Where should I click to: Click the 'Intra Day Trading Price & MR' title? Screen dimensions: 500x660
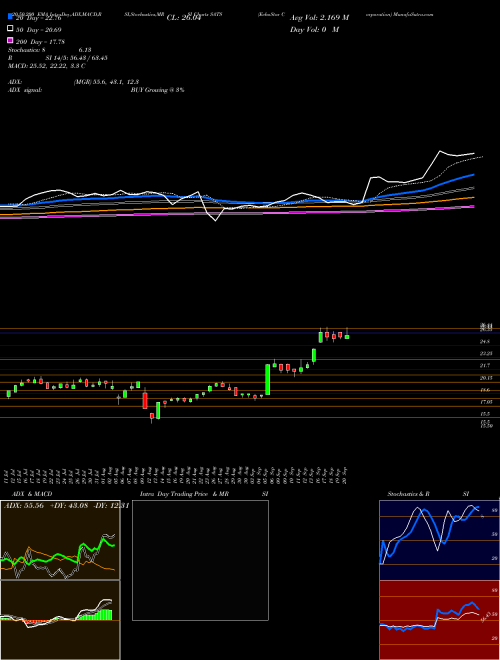point(185,494)
